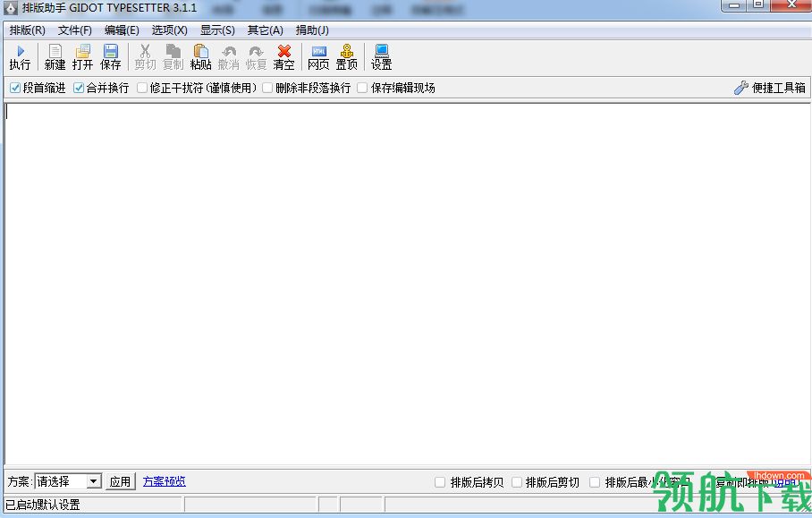The image size is (812, 518).
Task: Cut text using 剪切 scissors icon
Action: 145,57
